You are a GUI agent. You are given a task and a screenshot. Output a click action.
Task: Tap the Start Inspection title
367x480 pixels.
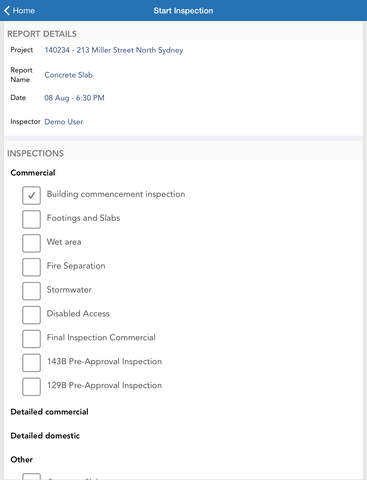pyautogui.click(x=183, y=11)
